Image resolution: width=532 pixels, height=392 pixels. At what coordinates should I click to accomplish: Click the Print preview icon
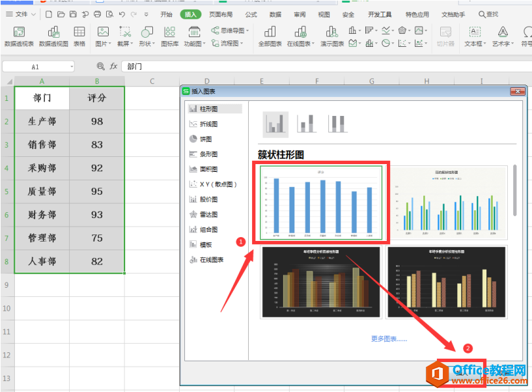[x=109, y=14]
